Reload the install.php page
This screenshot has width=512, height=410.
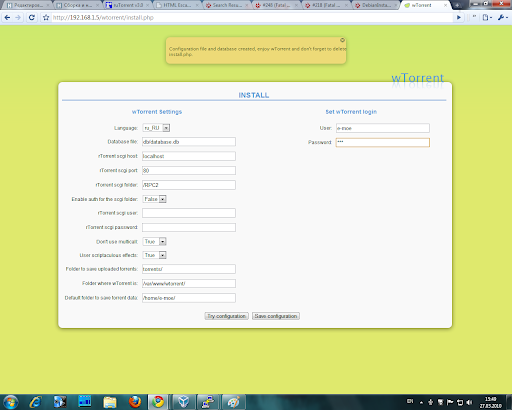(32, 18)
